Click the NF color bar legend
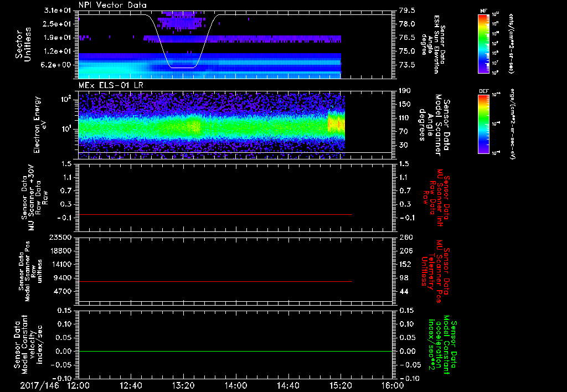567x392 pixels. pos(484,43)
